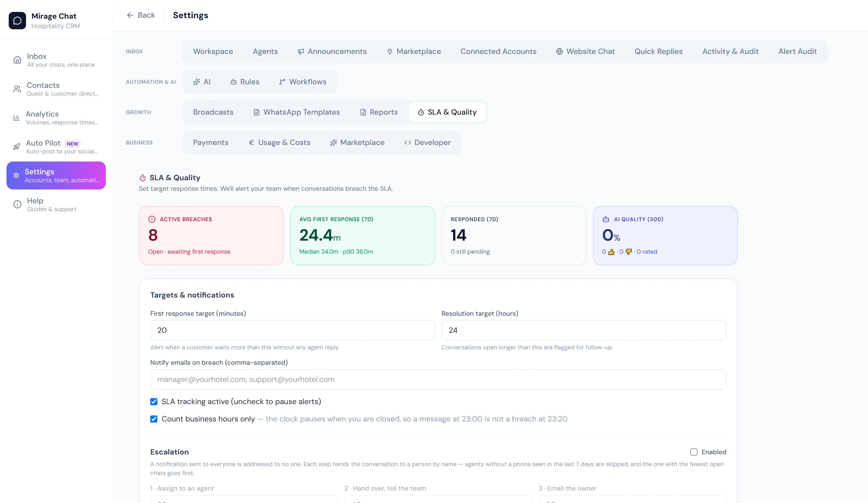
Task: Click the Active Breaches alert icon
Action: (152, 219)
